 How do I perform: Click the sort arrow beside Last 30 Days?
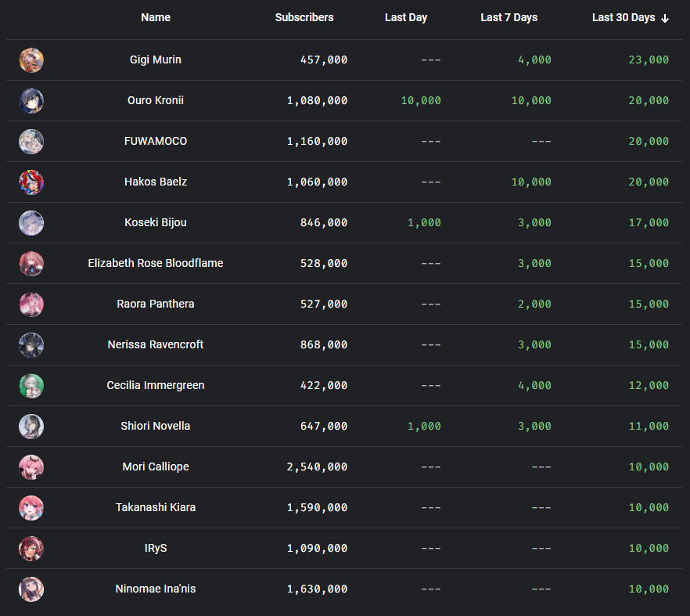pos(665,18)
